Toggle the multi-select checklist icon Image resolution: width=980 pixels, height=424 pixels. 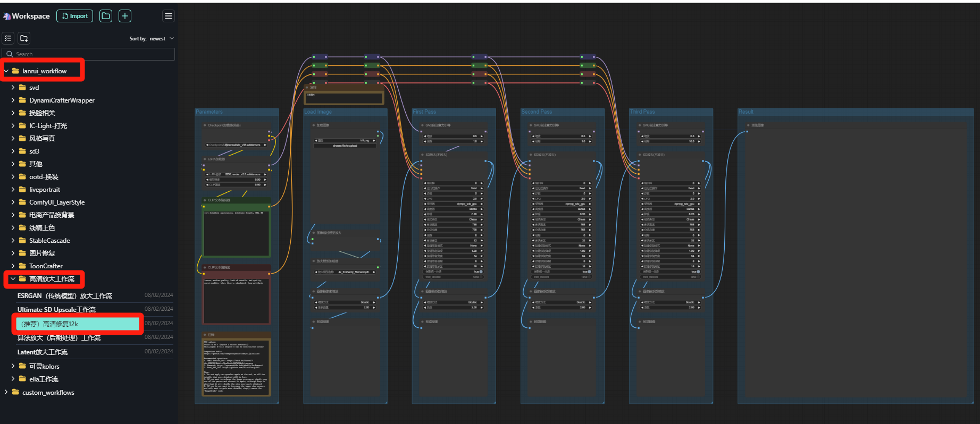coord(8,38)
